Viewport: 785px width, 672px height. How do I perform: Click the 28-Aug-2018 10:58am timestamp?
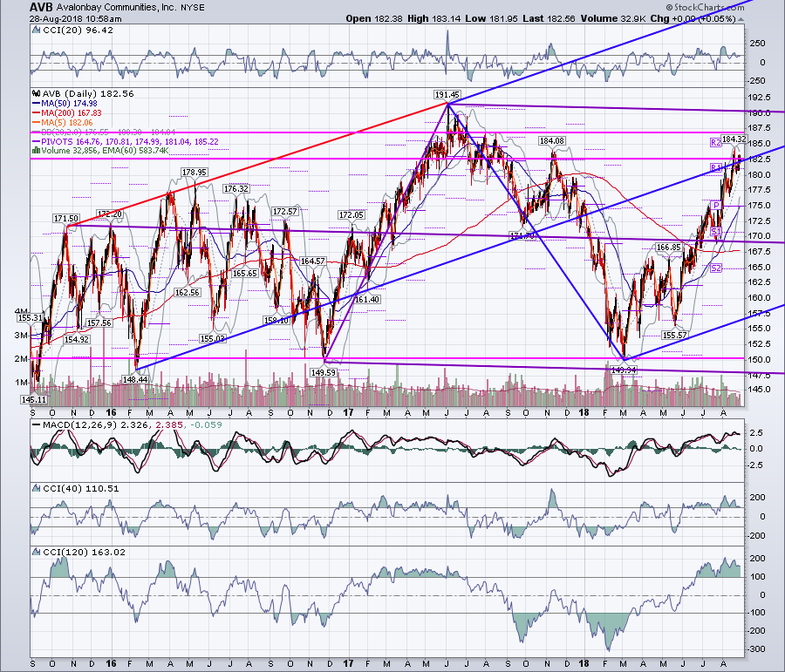(x=76, y=18)
